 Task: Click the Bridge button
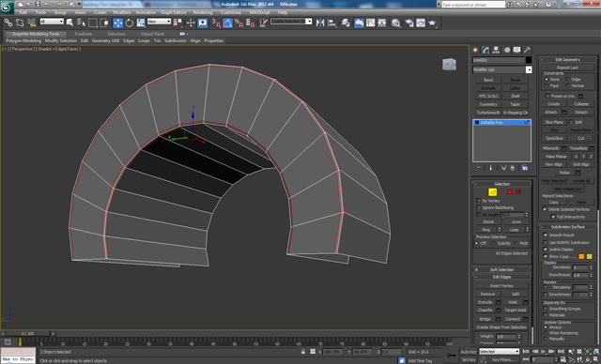485,319
